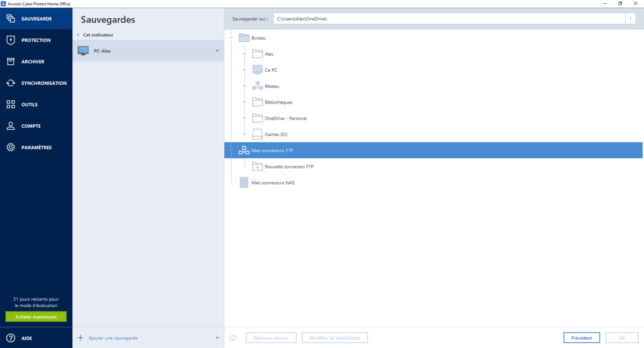Expand the Bibliothèques node
This screenshot has height=348, width=644.
click(245, 102)
